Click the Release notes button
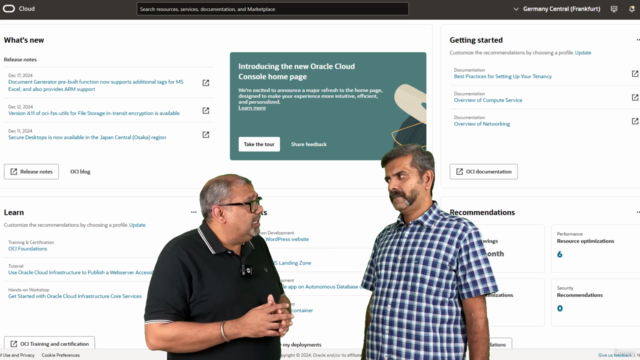The image size is (640, 360). point(31,171)
